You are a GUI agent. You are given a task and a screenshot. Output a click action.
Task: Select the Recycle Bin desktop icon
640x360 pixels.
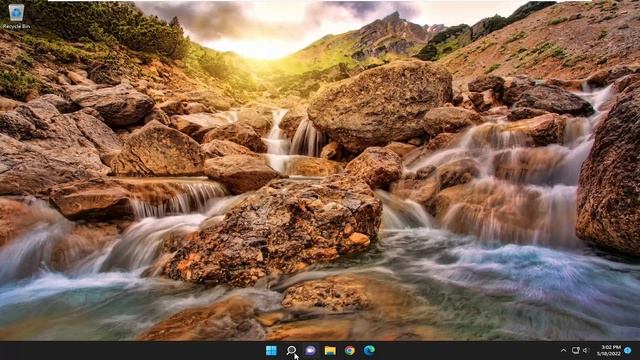pyautogui.click(x=16, y=16)
